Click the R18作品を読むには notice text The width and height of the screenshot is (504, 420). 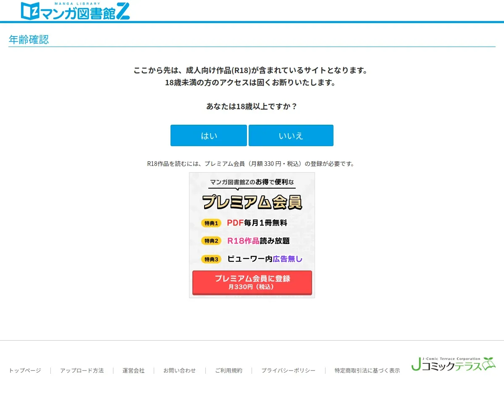[251, 163]
